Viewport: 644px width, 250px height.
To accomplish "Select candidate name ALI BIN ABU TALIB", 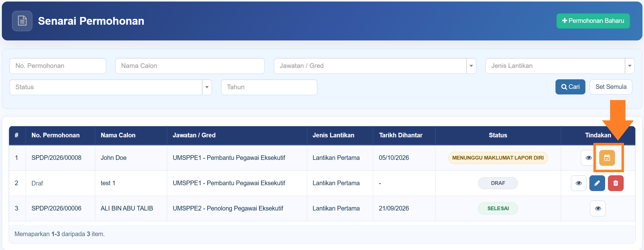I will click(x=127, y=208).
